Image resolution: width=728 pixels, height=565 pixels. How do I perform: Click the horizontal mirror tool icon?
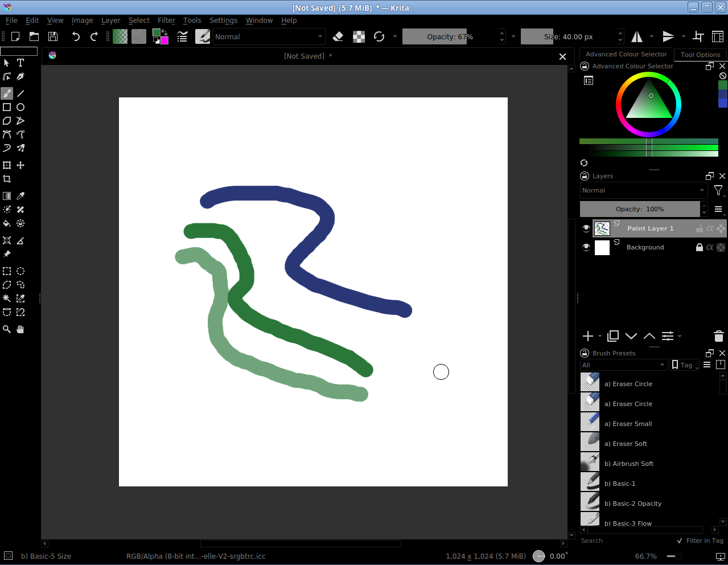coord(637,36)
